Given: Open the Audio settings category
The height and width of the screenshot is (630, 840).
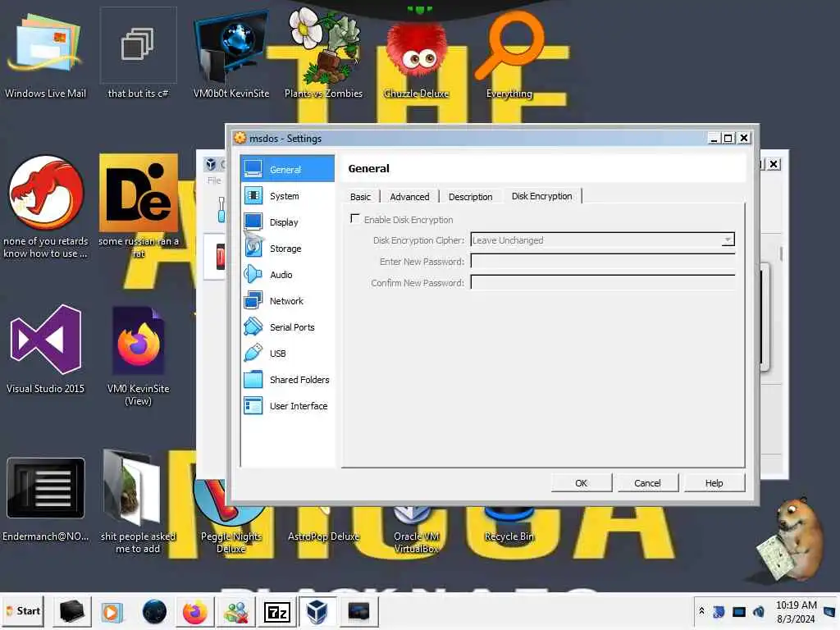Looking at the screenshot, I should point(288,274).
